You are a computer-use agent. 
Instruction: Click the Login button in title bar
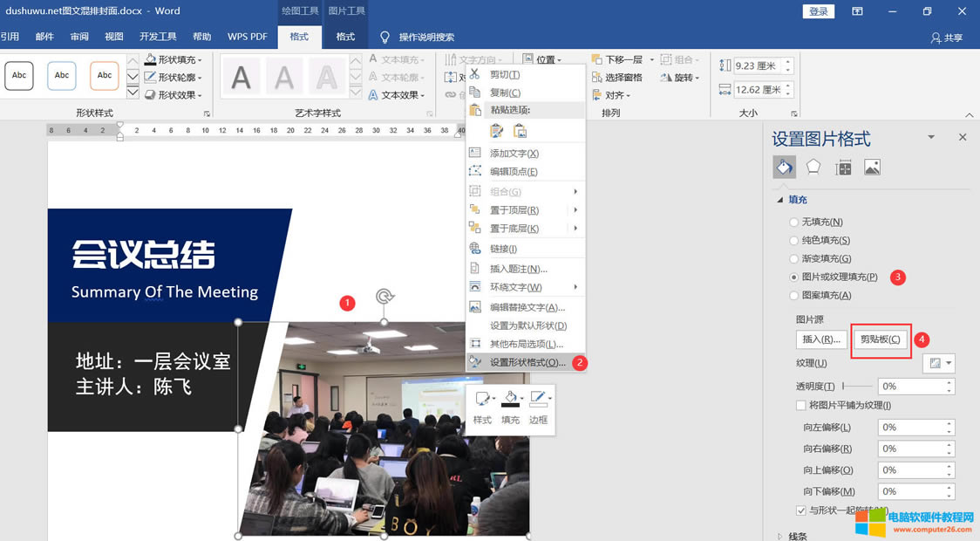click(x=818, y=11)
